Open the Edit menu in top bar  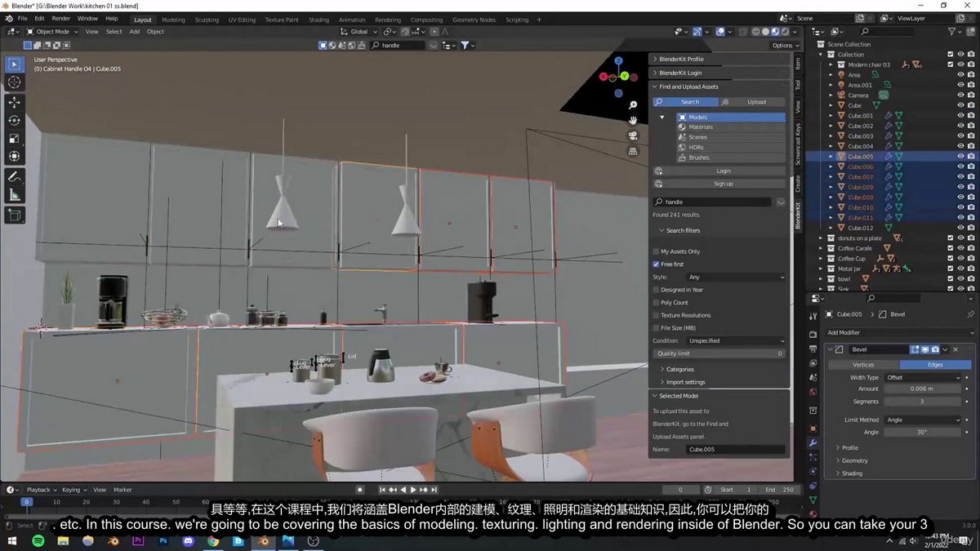tap(39, 18)
